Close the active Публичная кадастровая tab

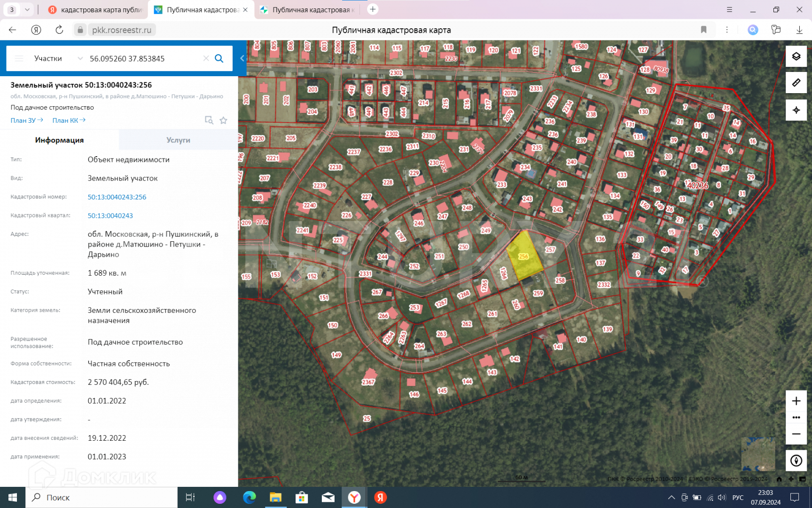(245, 10)
